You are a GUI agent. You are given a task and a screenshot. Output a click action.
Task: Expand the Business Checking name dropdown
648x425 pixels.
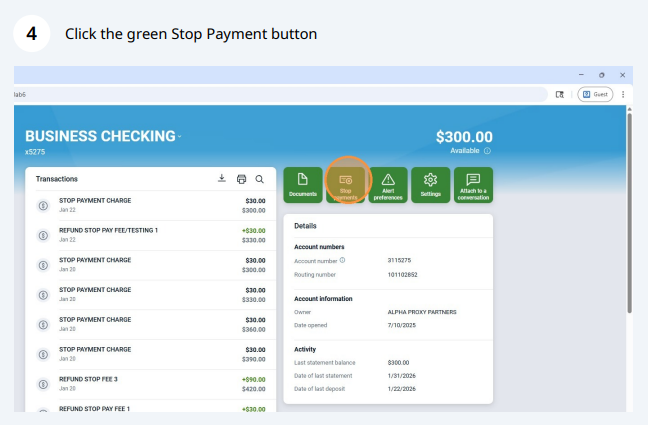pyautogui.click(x=179, y=136)
